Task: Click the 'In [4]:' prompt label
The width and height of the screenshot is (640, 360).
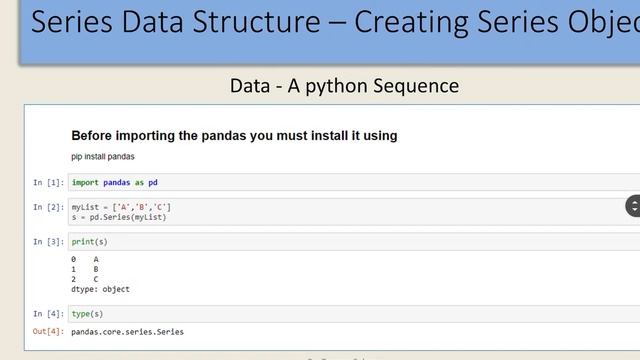Action: [49, 314]
